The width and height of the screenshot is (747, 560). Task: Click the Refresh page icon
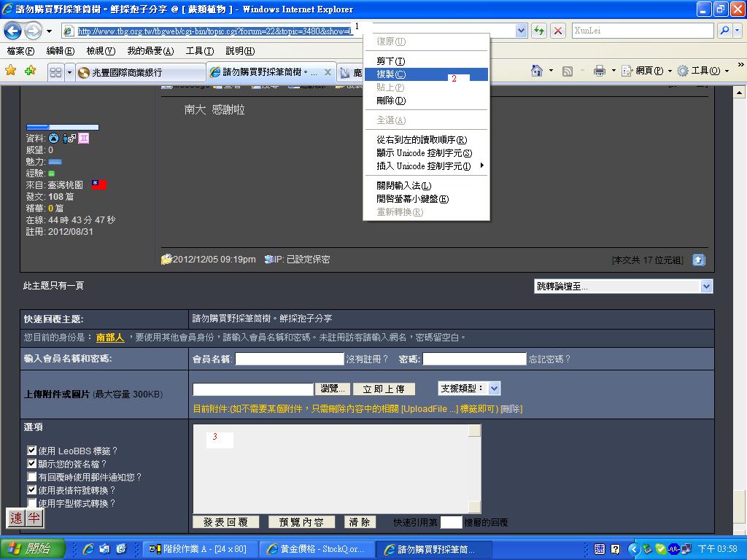tap(539, 31)
